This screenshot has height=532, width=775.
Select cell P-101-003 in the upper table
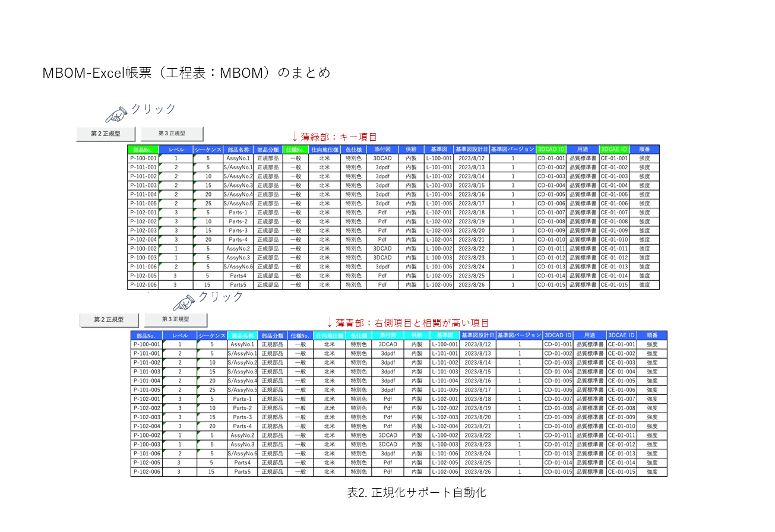point(144,185)
